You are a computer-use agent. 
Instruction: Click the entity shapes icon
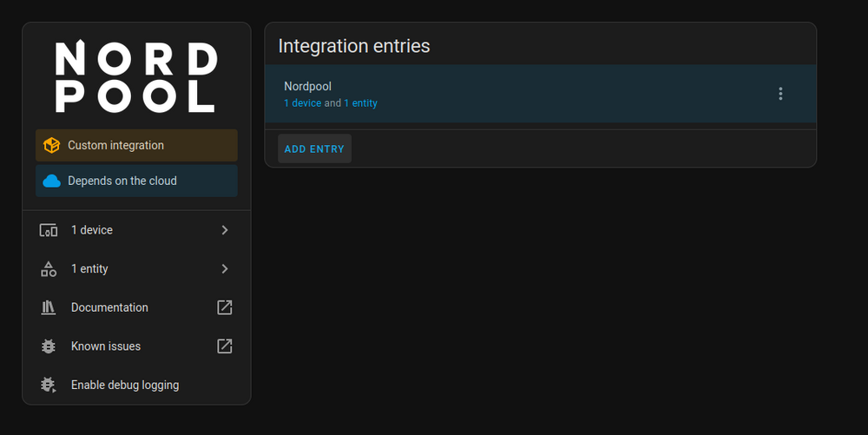click(49, 269)
